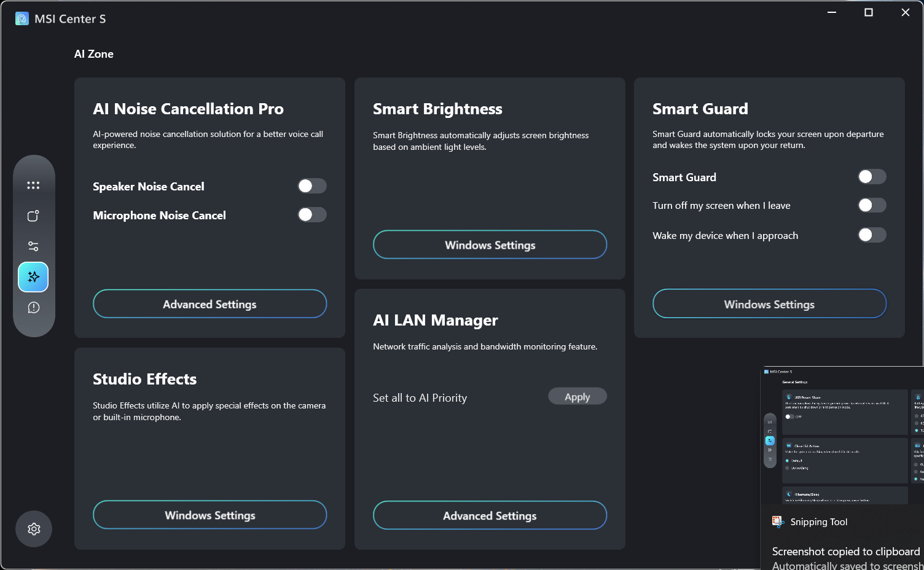Screen dimensions: 924x570
Task: Open the settings gear at bottom left
Action: tap(34, 529)
